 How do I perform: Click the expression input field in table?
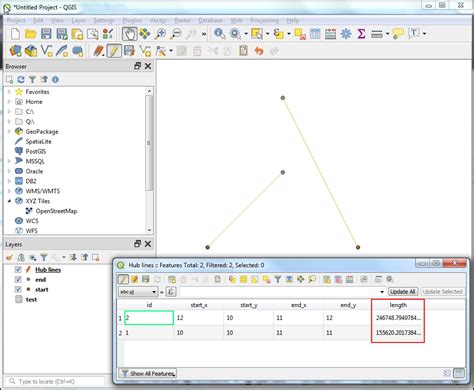279,292
